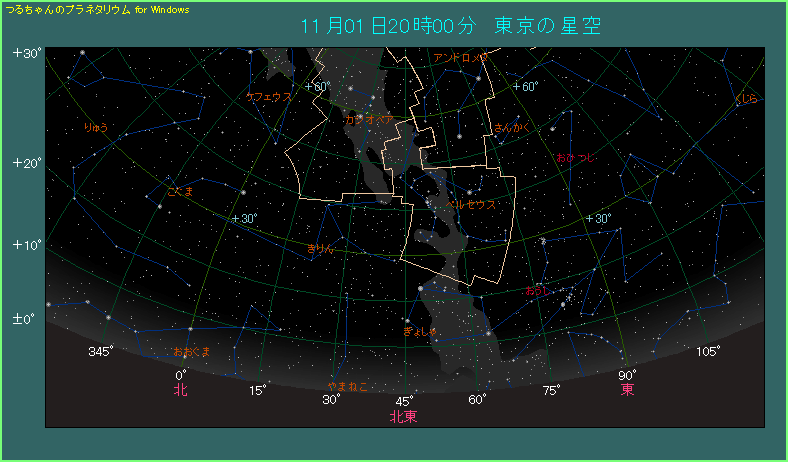The image size is (788, 462).
Task: Select the ぎょしゃ constellation label
Action: [419, 330]
